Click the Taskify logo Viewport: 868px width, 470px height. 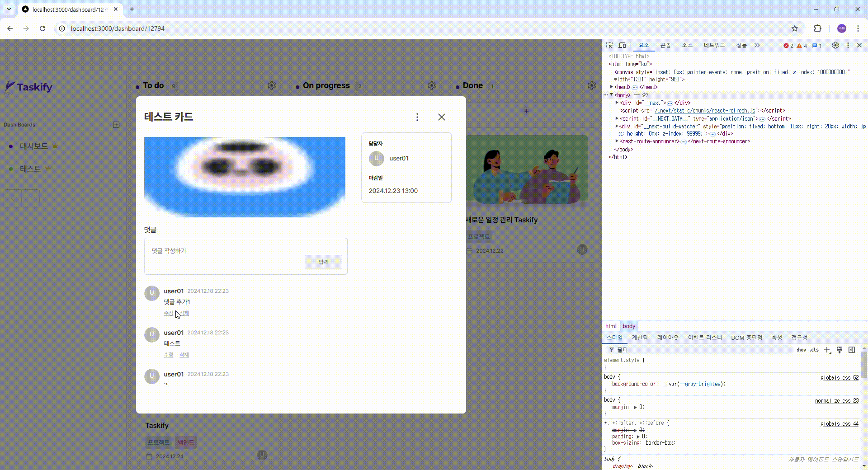[x=28, y=87]
